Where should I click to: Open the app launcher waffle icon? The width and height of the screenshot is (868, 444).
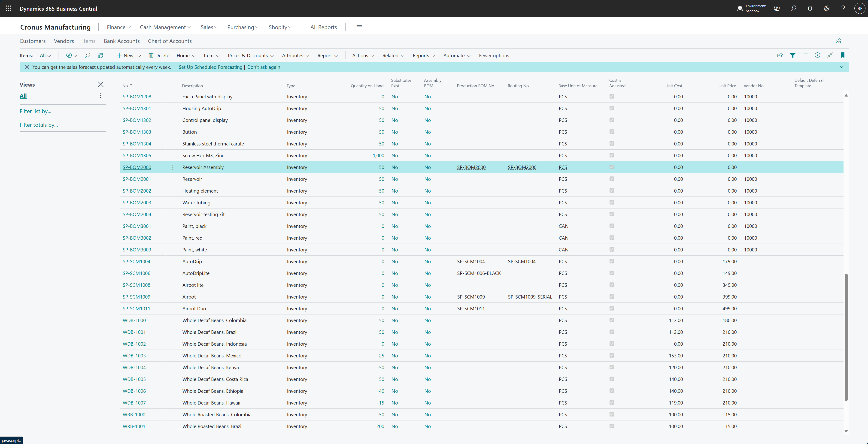point(8,8)
